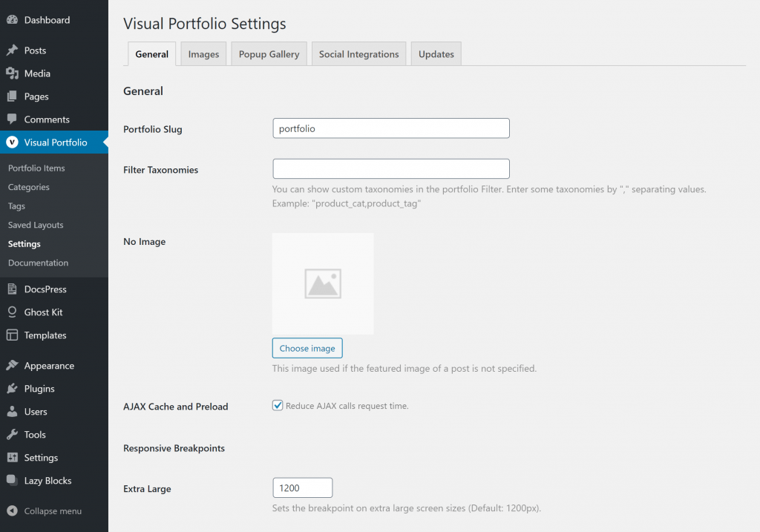Go to Users menu label
The width and height of the screenshot is (760, 532).
tap(36, 412)
